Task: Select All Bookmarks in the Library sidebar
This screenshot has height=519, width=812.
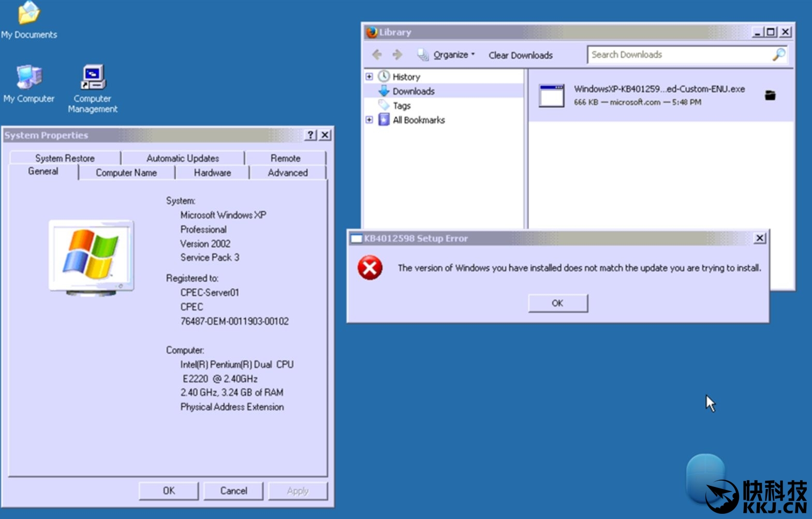Action: (x=419, y=120)
